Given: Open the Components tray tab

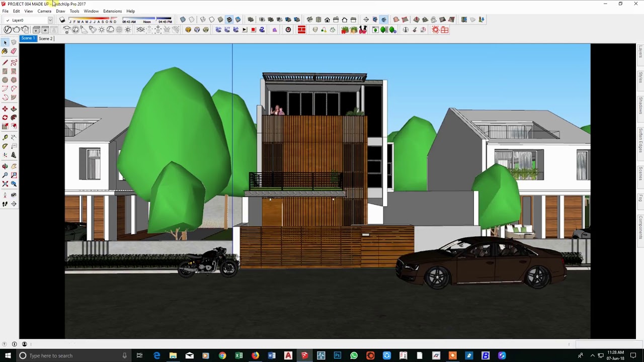Looking at the screenshot, I should point(640,226).
